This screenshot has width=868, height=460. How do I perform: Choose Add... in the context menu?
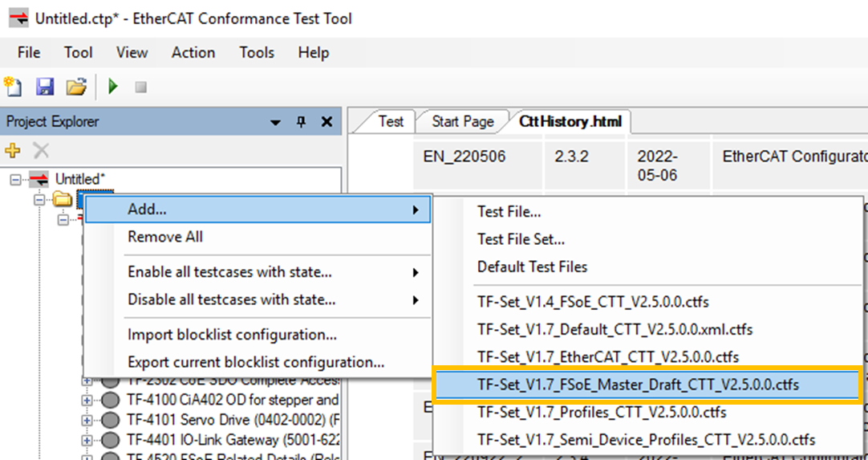pos(258,210)
